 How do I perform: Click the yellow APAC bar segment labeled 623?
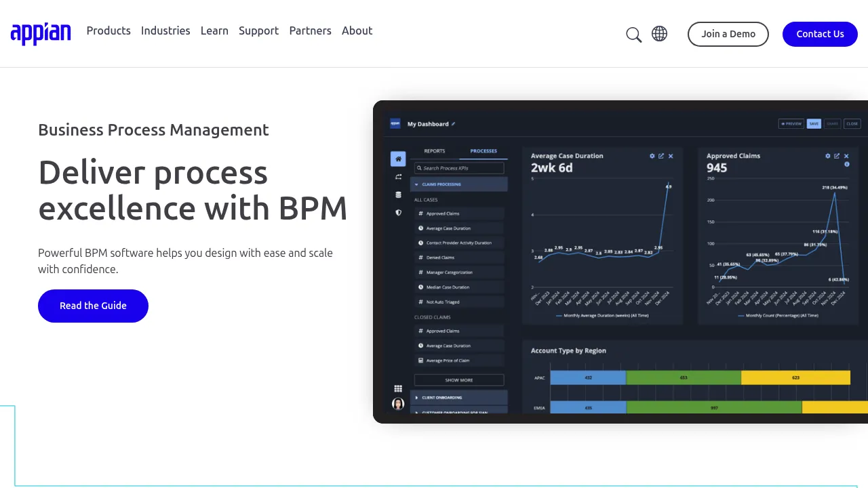point(795,378)
